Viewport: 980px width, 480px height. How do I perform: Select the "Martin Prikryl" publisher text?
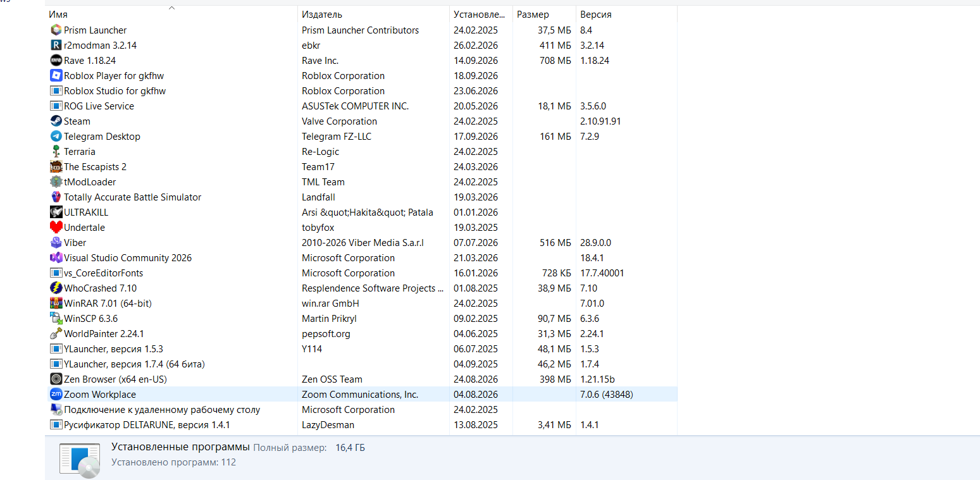330,318
